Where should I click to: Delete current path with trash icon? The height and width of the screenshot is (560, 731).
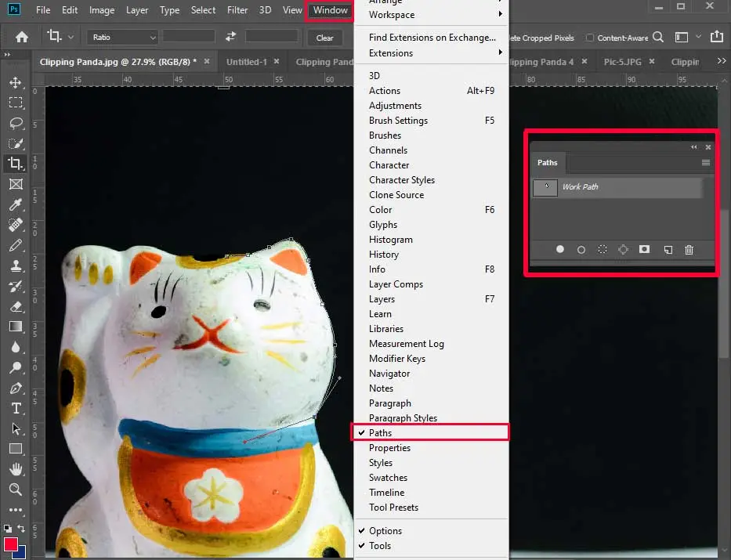point(689,250)
